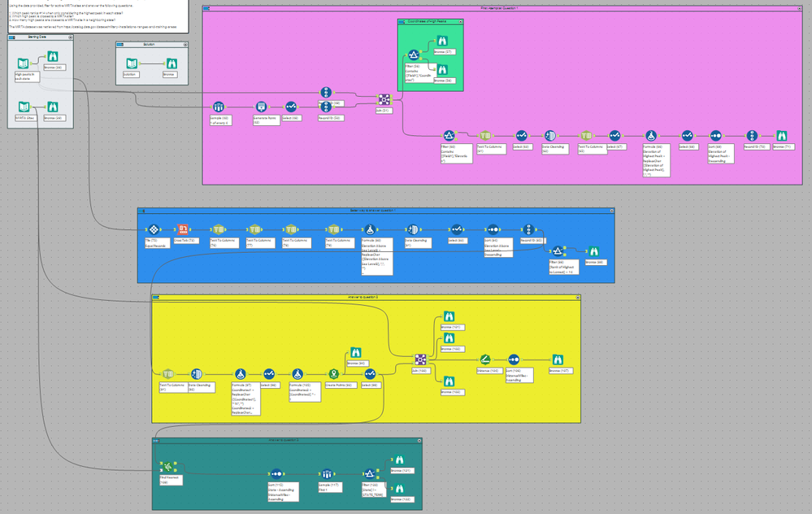Screen dimensions: 812x514
Task: Collapse the Answer to question 3 container
Action: point(419,441)
